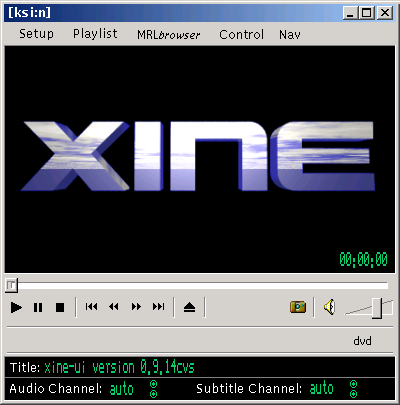This screenshot has height=405, width=400.
Task: Close the [ksi:n] window
Action: click(x=385, y=13)
